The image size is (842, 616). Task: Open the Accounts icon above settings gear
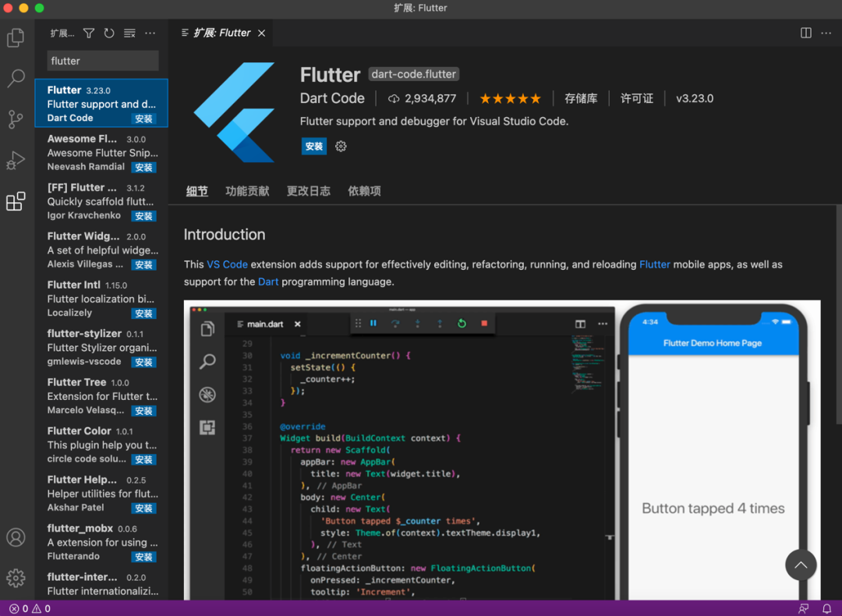coord(16,536)
